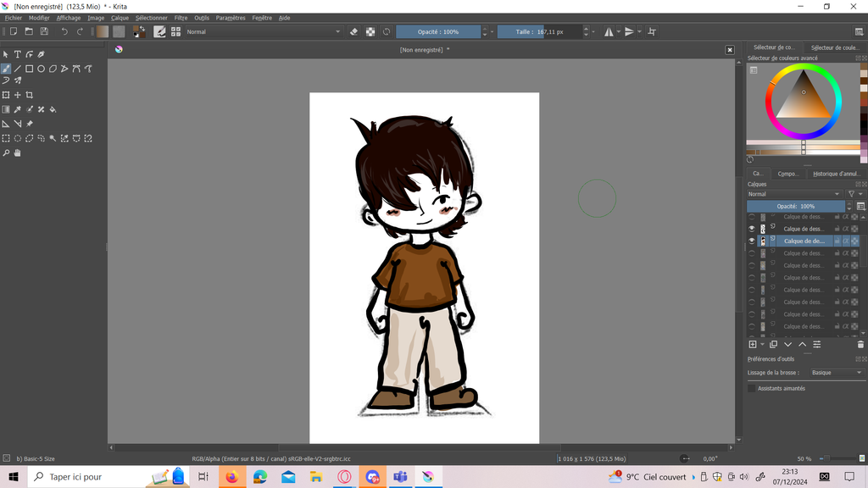Select the Fill bucket tool

(x=53, y=109)
